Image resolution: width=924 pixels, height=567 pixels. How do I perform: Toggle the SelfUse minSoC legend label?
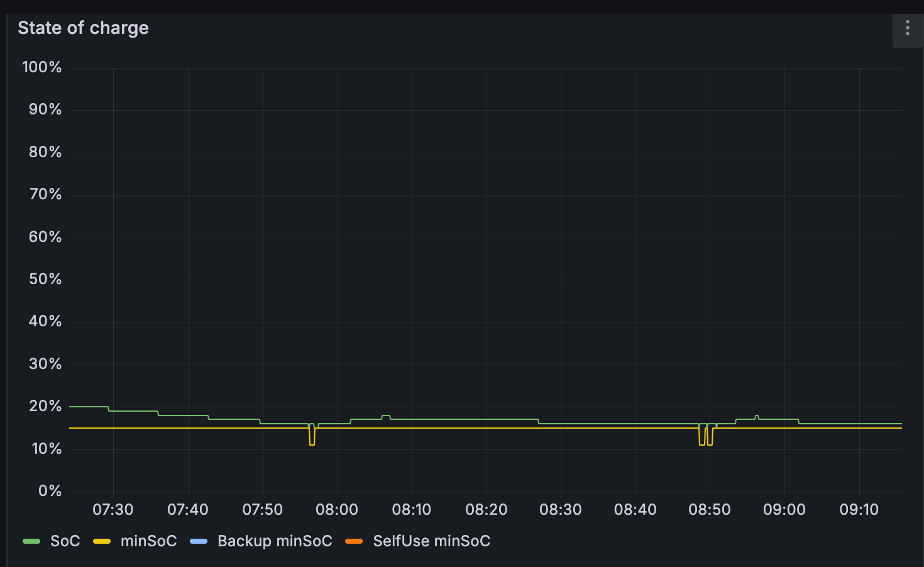(x=431, y=541)
